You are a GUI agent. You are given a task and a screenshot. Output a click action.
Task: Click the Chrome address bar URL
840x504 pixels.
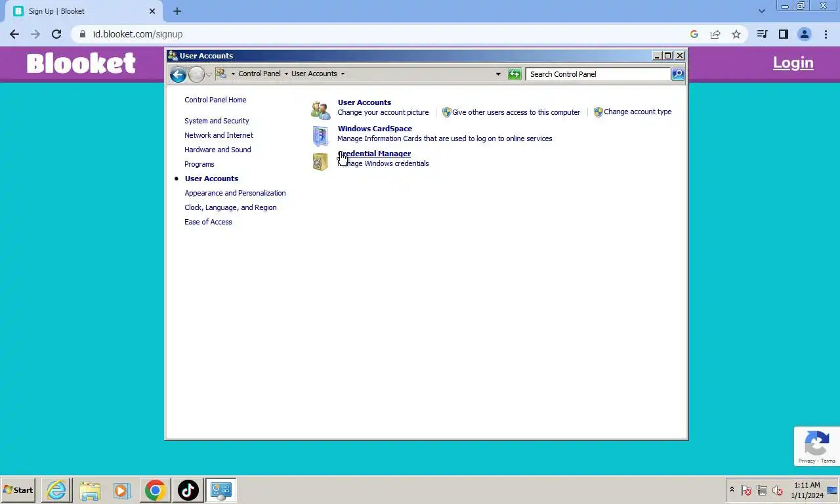(x=138, y=34)
